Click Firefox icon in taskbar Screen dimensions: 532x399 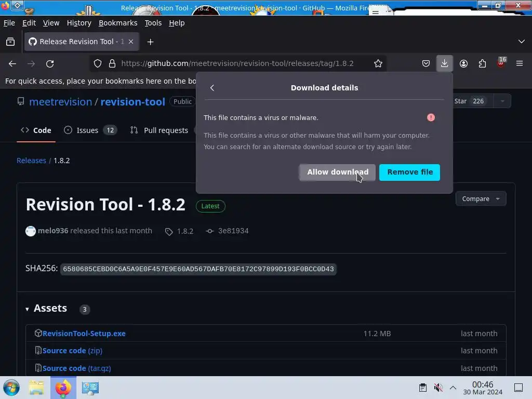(63, 388)
